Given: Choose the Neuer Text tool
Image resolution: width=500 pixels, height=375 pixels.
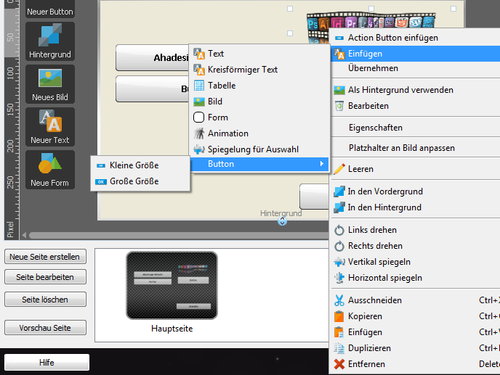Looking at the screenshot, I should [50, 127].
